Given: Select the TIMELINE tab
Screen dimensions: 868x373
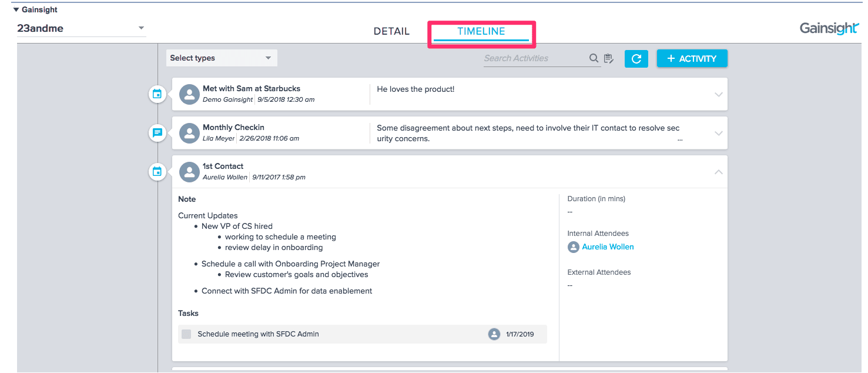Looking at the screenshot, I should [x=481, y=31].
